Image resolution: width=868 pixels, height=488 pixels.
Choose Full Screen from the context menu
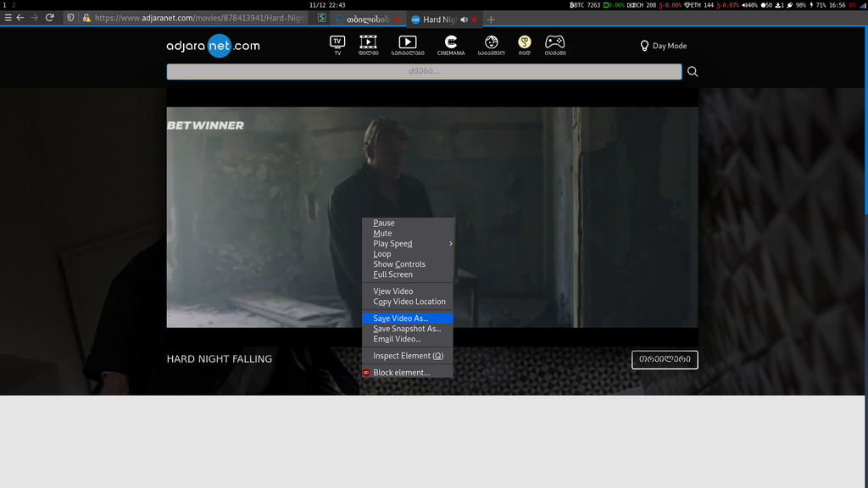pos(408,274)
